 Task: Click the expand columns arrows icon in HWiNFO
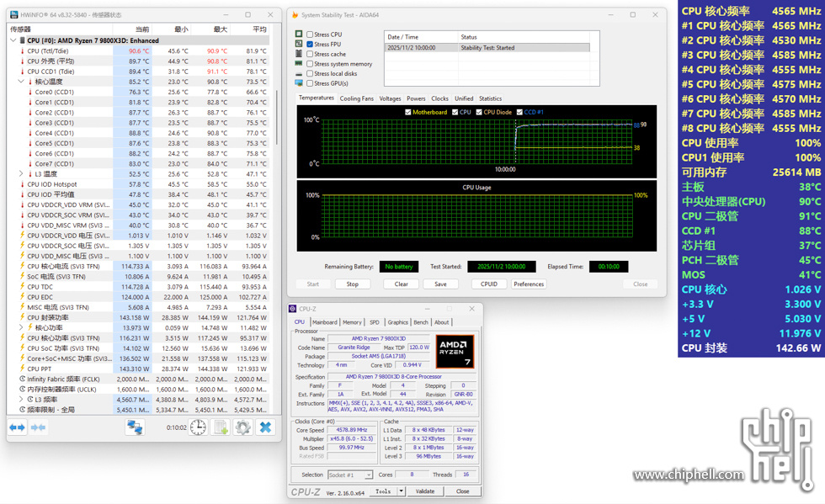[18, 427]
